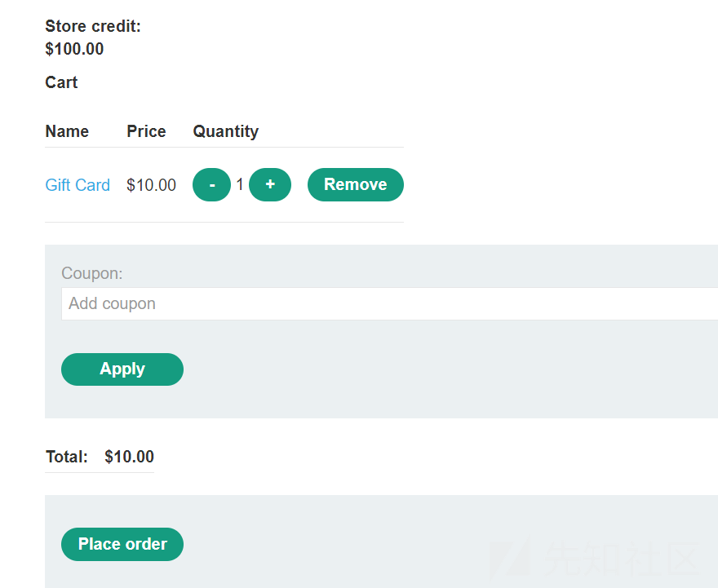
Task: Click the Cart heading
Action: [61, 83]
